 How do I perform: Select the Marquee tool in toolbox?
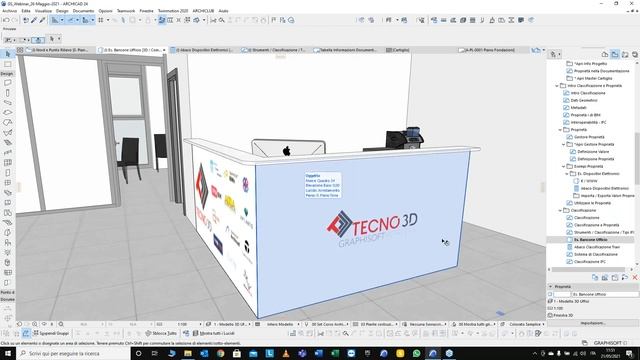pos(7,64)
